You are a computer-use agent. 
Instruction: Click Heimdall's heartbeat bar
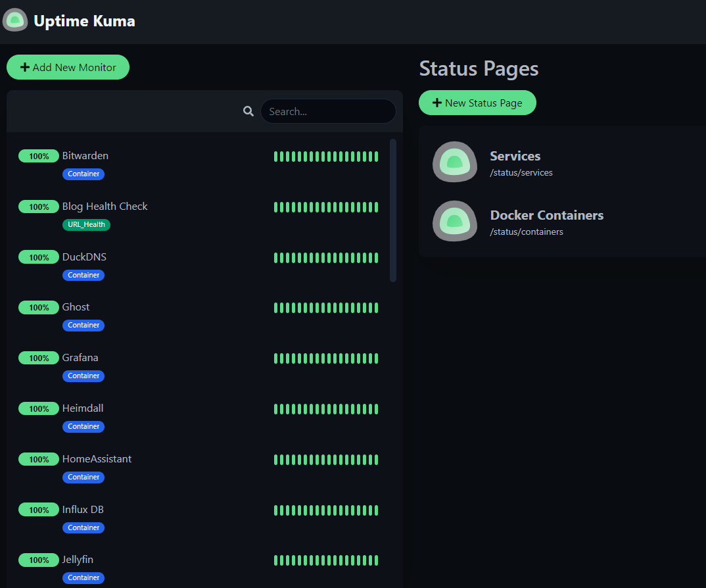(x=326, y=408)
